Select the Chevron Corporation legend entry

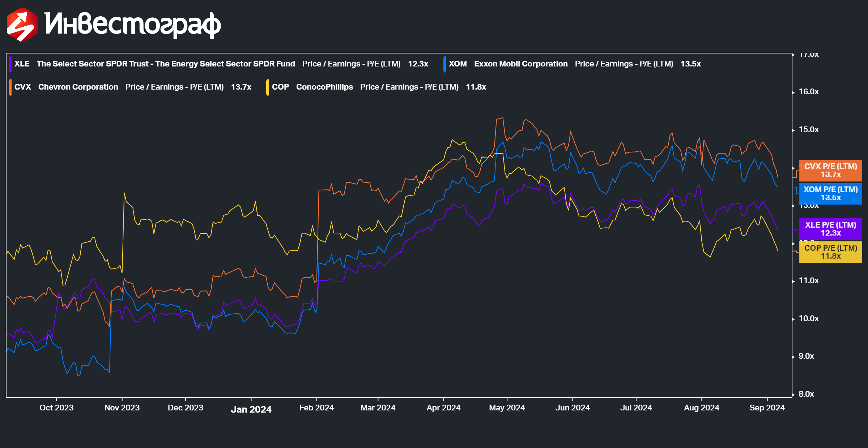134,87
